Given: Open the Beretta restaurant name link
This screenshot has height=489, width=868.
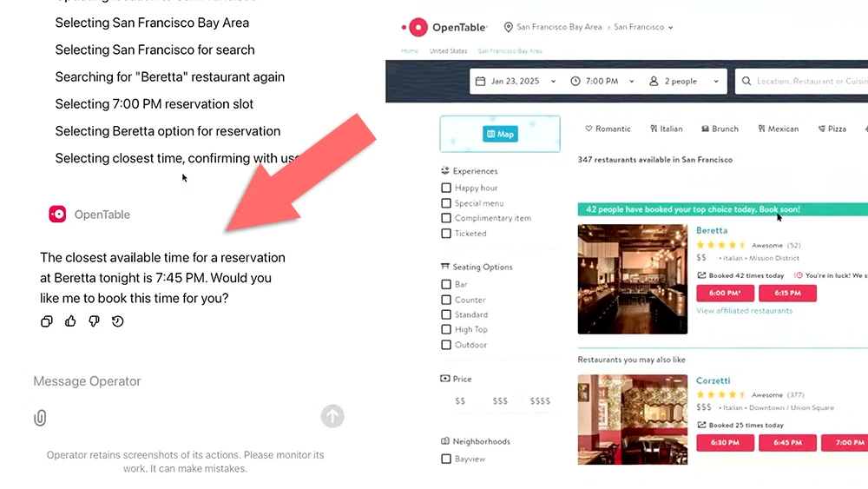Looking at the screenshot, I should pyautogui.click(x=712, y=230).
